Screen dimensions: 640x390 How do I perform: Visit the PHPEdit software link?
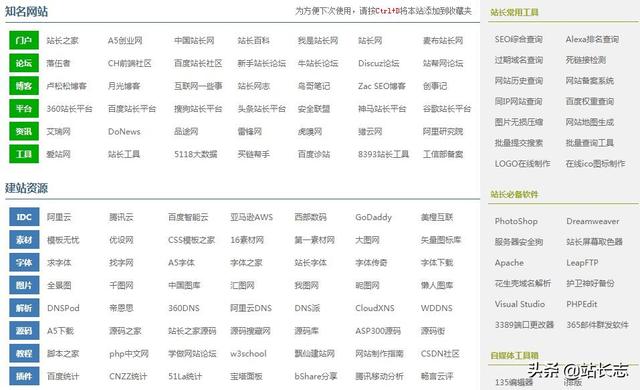pos(582,304)
